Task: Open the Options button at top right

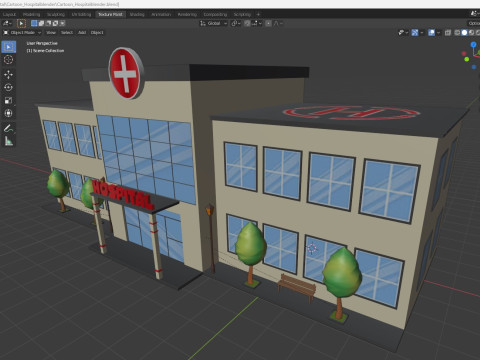Action: (x=473, y=23)
